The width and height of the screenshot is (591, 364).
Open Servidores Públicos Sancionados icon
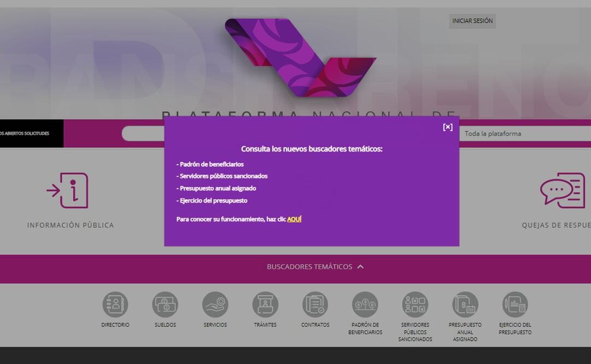tap(415, 305)
